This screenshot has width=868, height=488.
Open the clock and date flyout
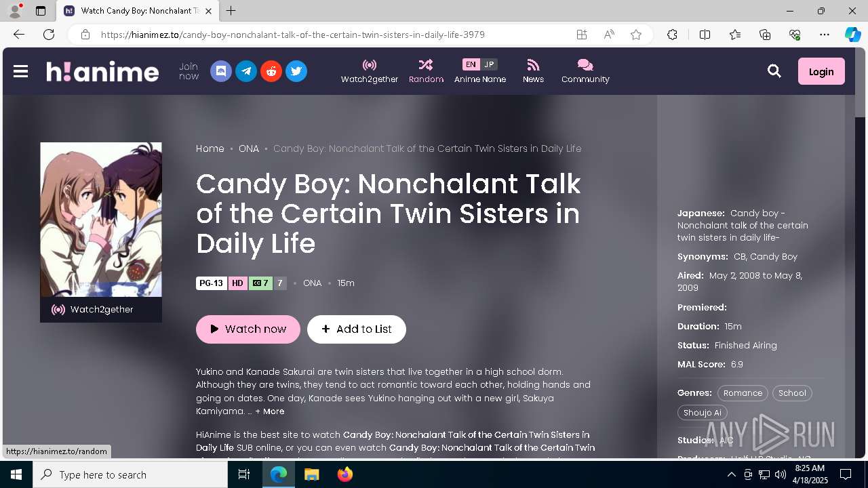pos(810,474)
